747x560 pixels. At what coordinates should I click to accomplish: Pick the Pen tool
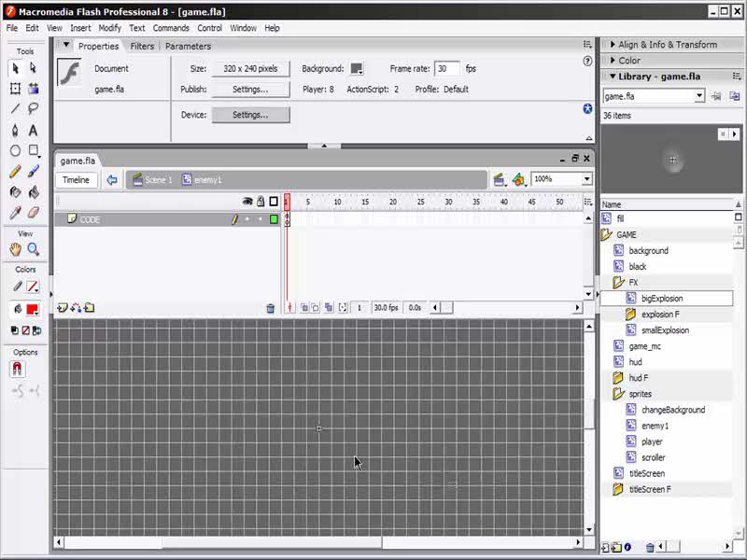pos(15,130)
